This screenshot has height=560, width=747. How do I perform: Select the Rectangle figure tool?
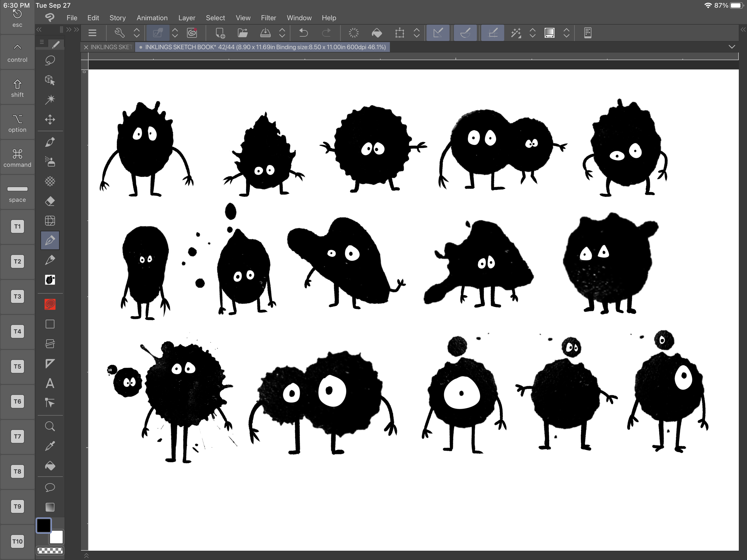point(50,324)
